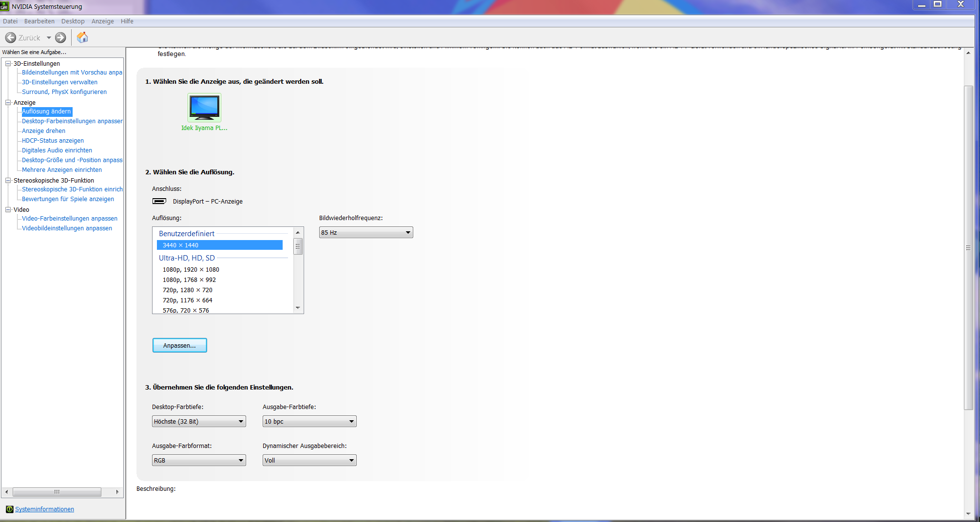Open 3D-Einstellungen verwalten
This screenshot has height=522, width=980.
coord(59,82)
